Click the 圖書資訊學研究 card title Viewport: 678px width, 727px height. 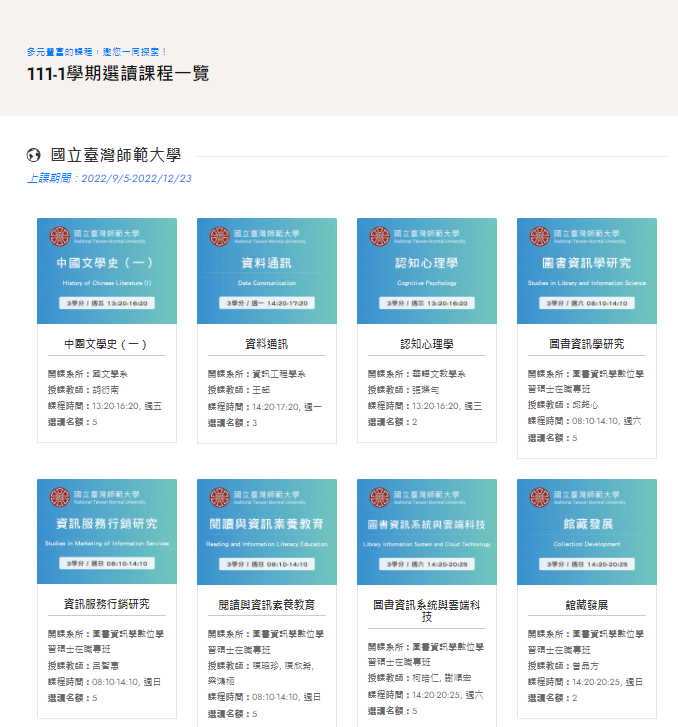[x=587, y=344]
